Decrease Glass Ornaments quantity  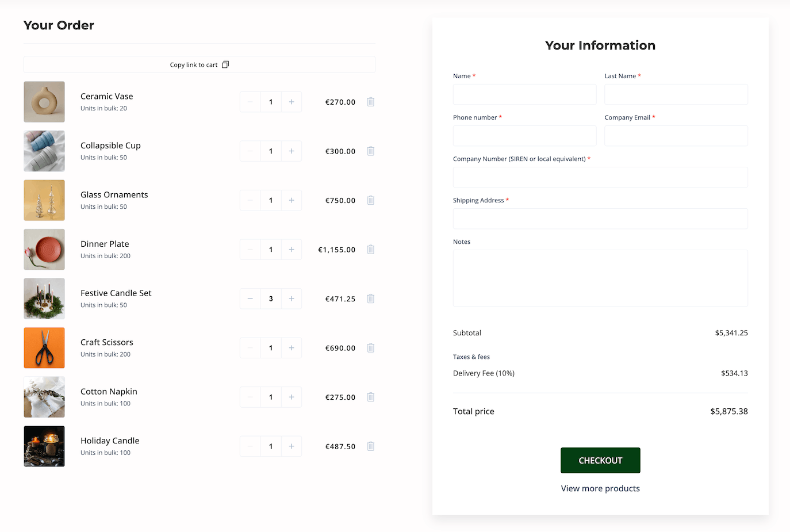click(x=250, y=200)
